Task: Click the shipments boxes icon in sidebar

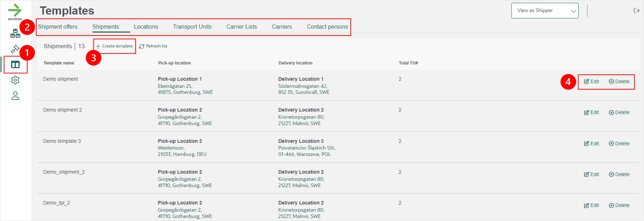Action: [15, 33]
